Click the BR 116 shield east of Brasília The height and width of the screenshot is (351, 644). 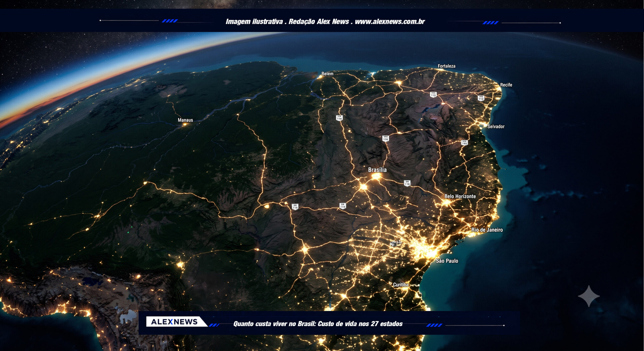(x=407, y=183)
